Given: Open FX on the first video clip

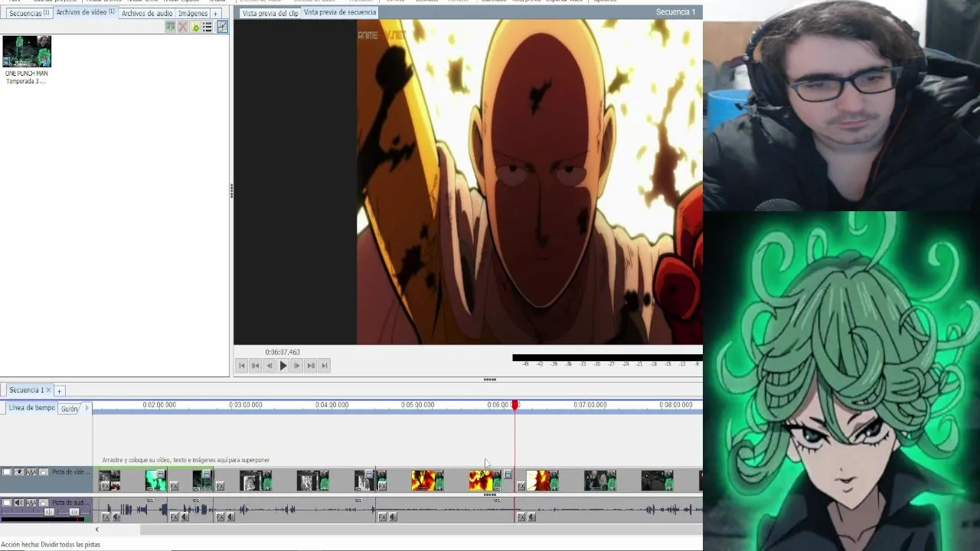Looking at the screenshot, I should tap(106, 486).
